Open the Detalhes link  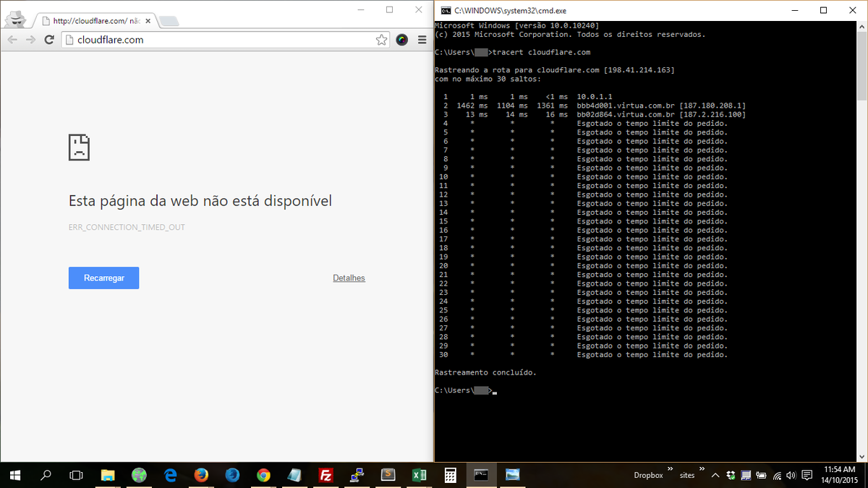(349, 278)
